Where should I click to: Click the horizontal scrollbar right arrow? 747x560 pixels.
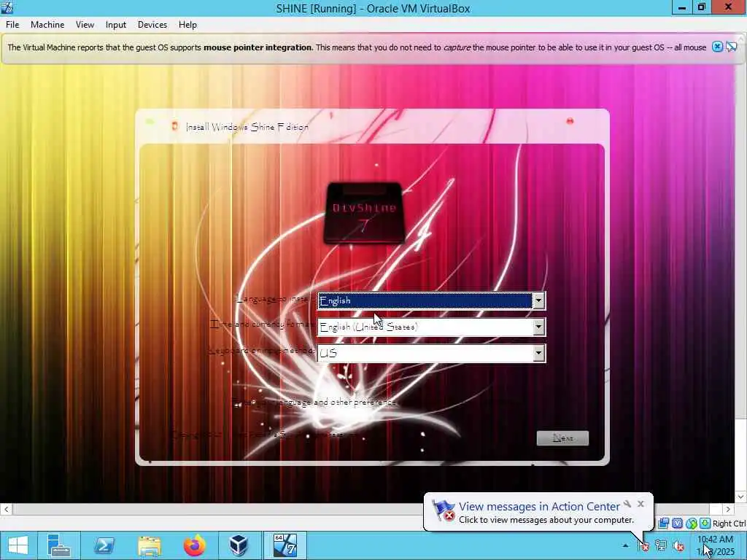pyautogui.click(x=728, y=509)
